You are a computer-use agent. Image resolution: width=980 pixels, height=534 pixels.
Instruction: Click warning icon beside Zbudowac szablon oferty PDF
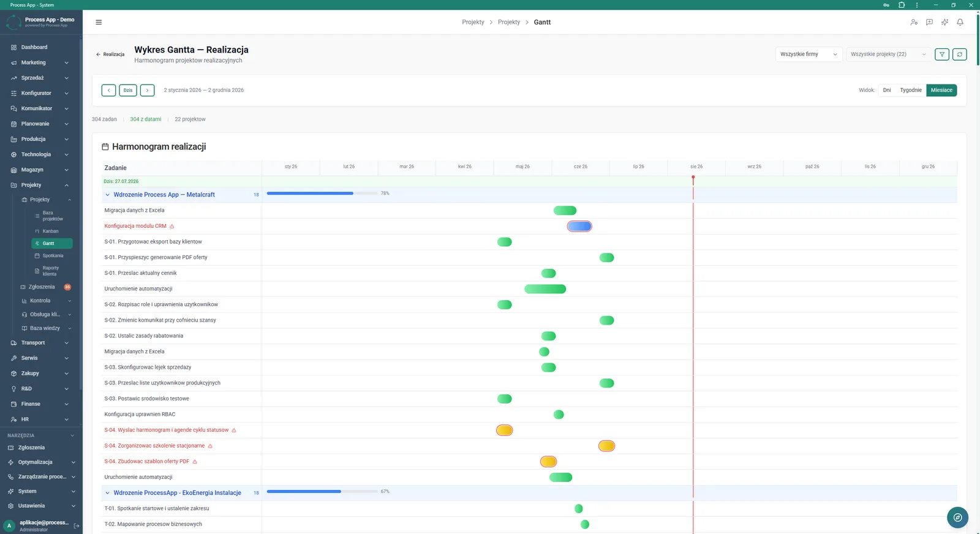(195, 462)
